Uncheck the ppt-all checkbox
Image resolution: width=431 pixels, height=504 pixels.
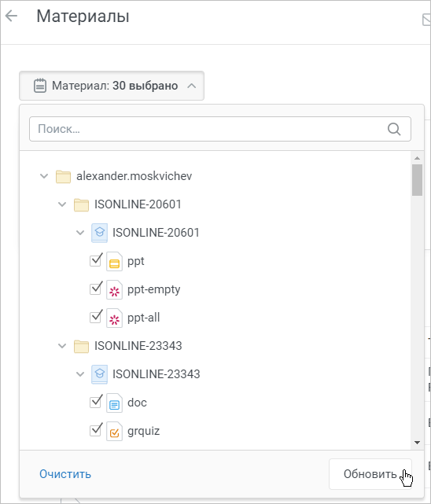click(96, 317)
